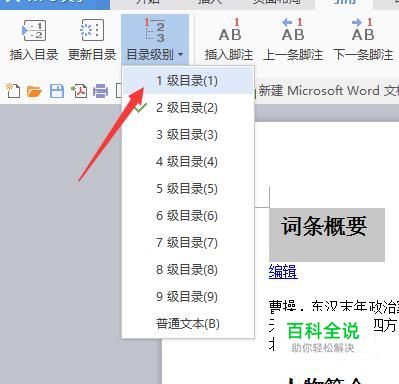Viewport: 399px width, 384px height.
Task: Open the 目录级别 level dropdown button
Action: point(155,40)
